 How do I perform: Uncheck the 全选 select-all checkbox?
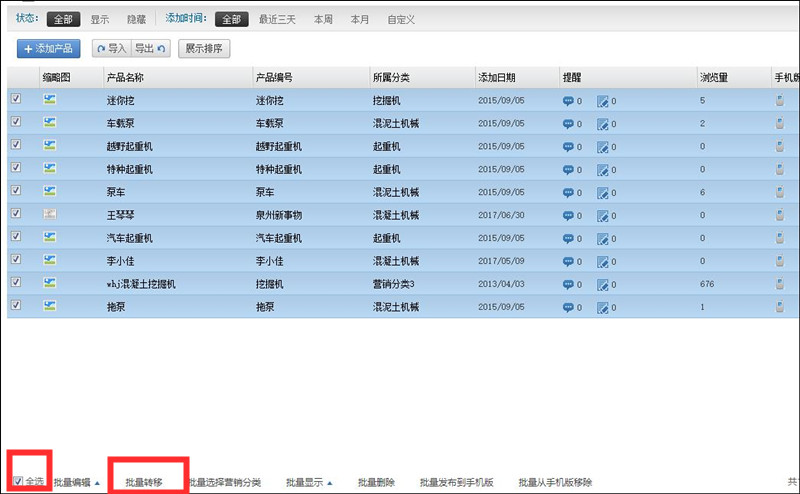19,482
